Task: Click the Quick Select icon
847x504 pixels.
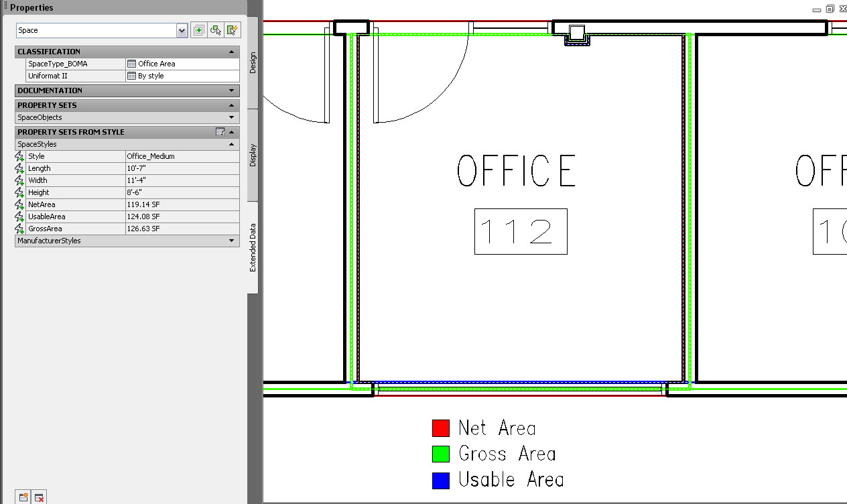Action: 233,30
